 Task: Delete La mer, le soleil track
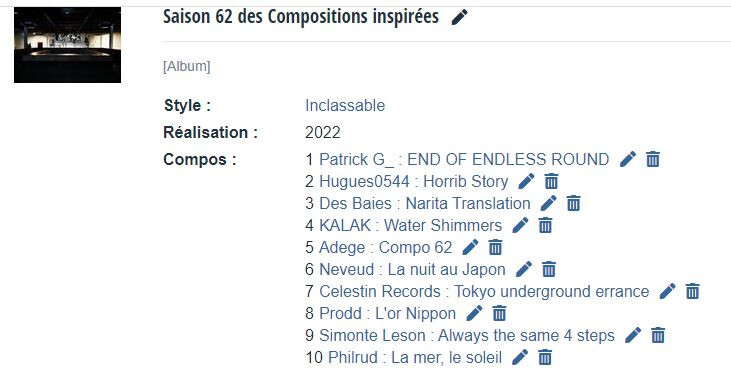(x=545, y=358)
